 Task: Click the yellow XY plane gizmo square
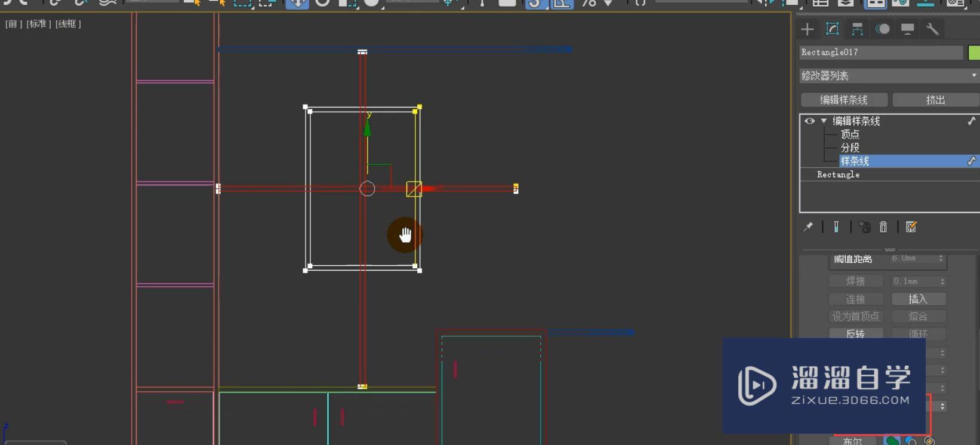(414, 189)
